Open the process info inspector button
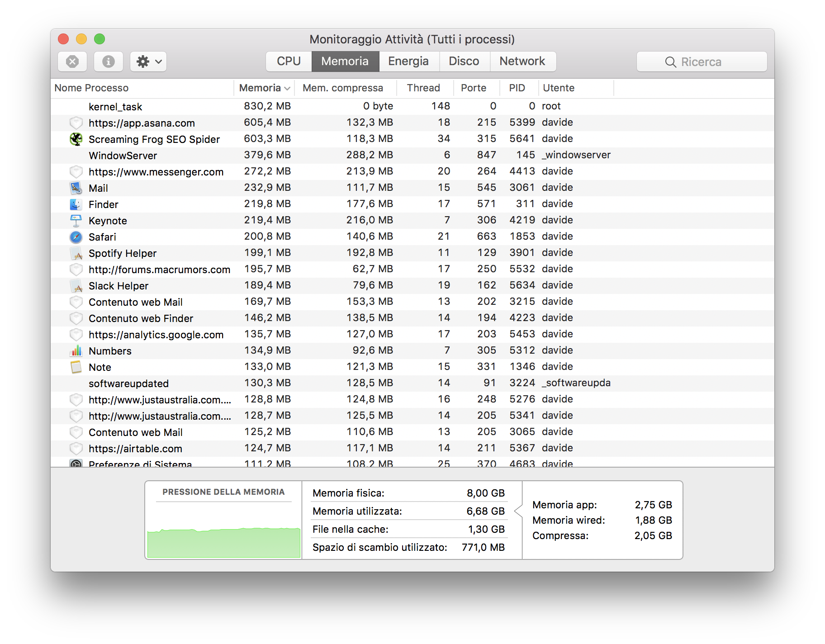 (x=109, y=62)
